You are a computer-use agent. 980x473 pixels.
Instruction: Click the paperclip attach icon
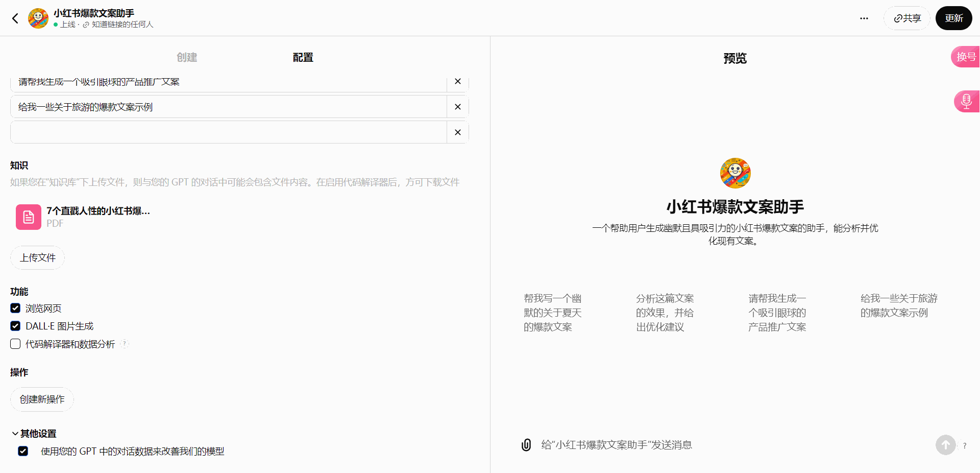click(526, 445)
